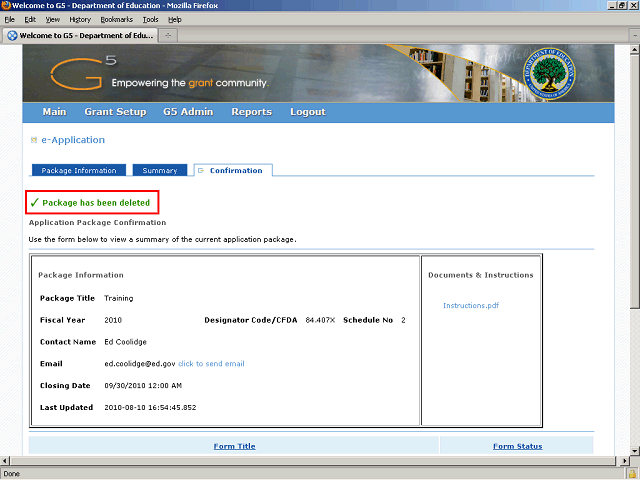Screen dimensions: 640x480
Task: Click the 'click to send email' link
Action: coord(211,364)
